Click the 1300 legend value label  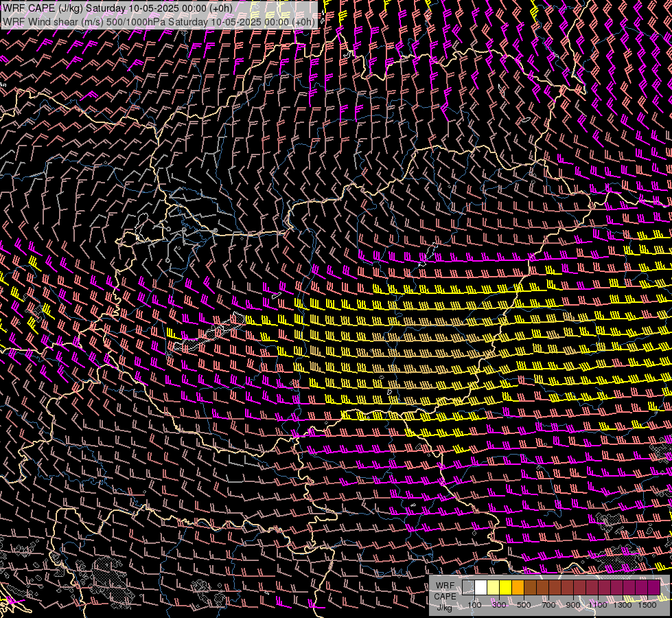click(623, 605)
